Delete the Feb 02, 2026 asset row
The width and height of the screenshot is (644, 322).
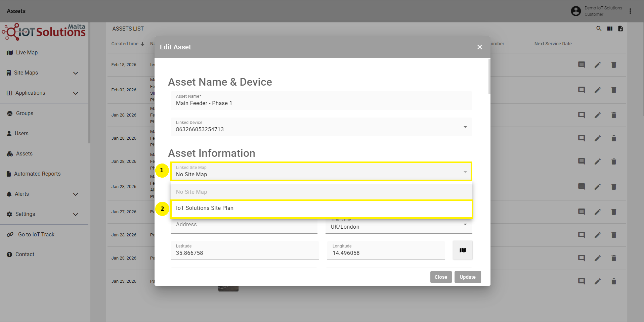(x=614, y=90)
